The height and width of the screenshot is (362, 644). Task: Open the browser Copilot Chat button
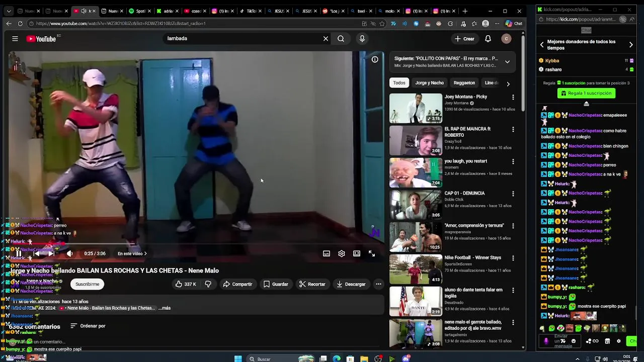coord(514,23)
